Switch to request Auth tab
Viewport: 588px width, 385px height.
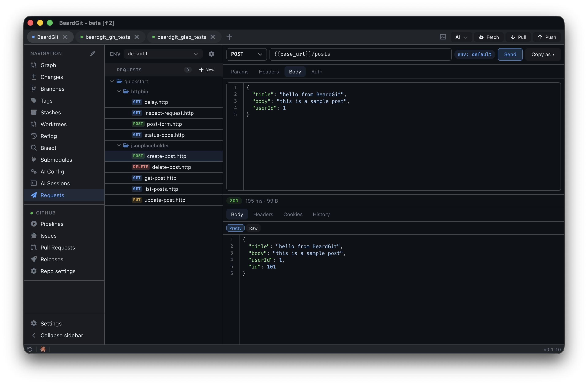pos(317,72)
